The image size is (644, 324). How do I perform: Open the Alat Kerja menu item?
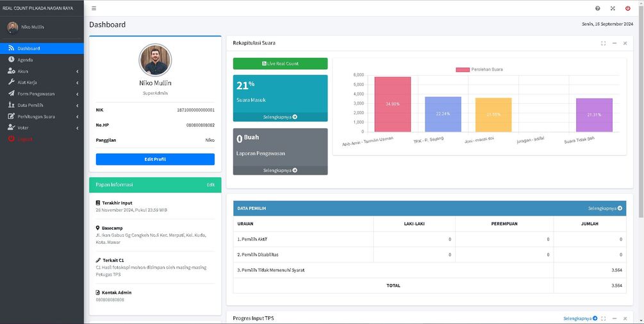click(x=42, y=82)
